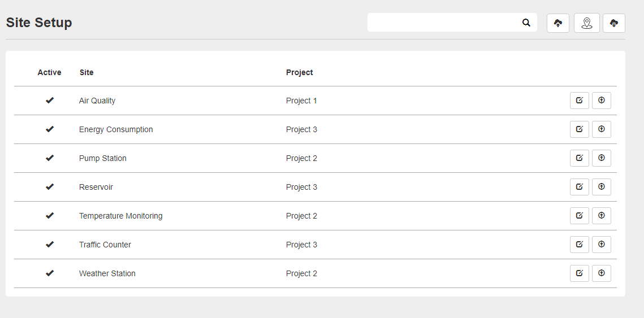Edit the Air Quality site

[580, 101]
